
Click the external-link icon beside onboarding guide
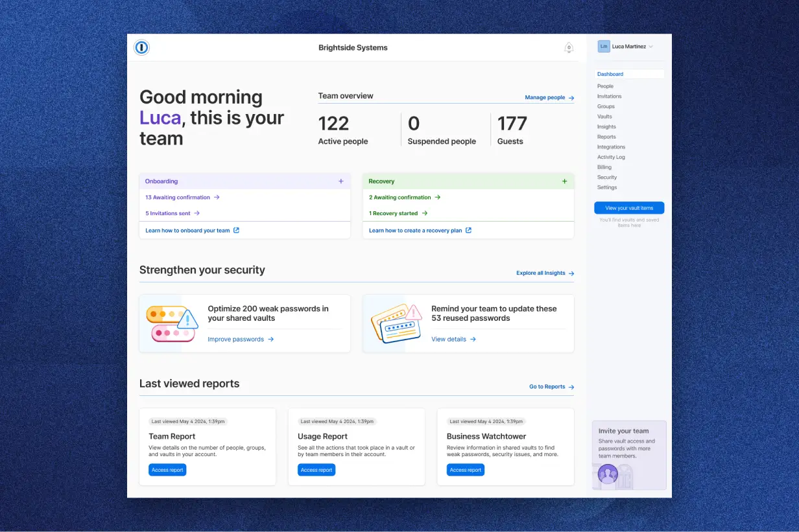point(235,230)
